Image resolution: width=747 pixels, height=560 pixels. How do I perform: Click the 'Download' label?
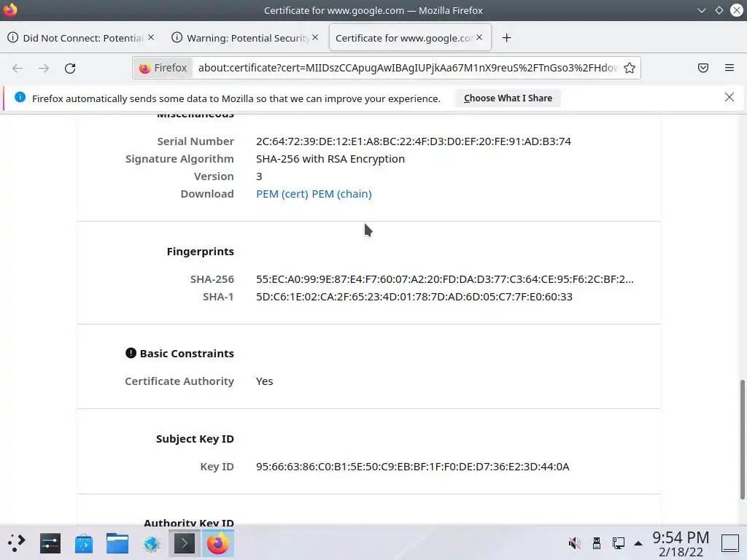coord(206,194)
